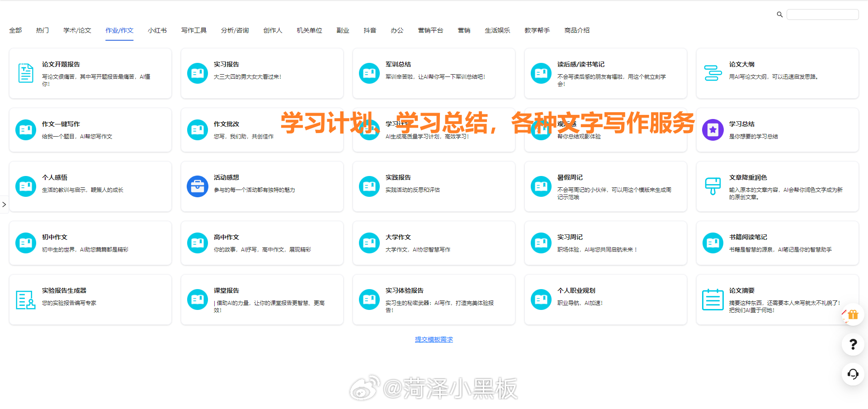Click the 论文摘要 notepad icon
The height and width of the screenshot is (409, 868).
[x=713, y=300]
